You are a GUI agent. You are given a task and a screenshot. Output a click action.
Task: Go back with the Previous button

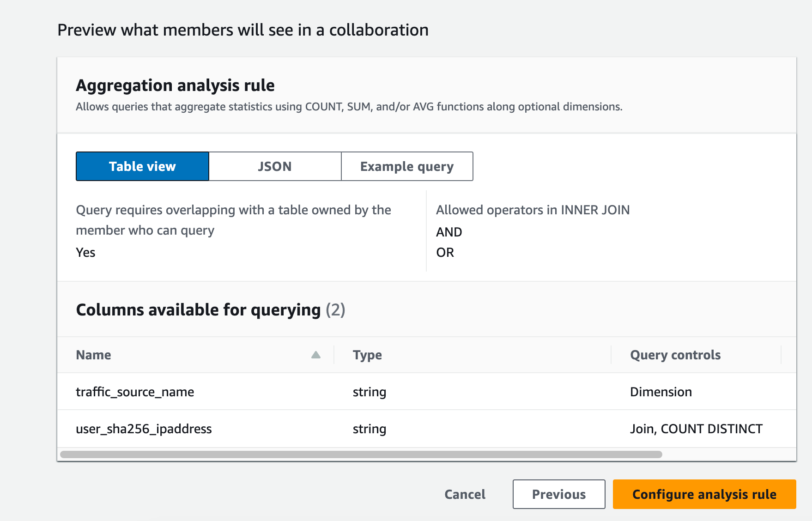pyautogui.click(x=559, y=494)
